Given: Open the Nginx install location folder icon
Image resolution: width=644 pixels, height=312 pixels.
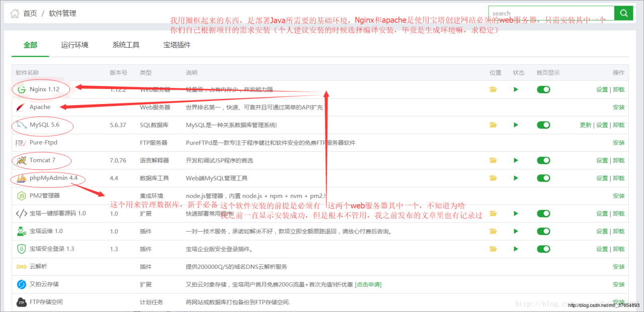Looking at the screenshot, I should pos(493,89).
